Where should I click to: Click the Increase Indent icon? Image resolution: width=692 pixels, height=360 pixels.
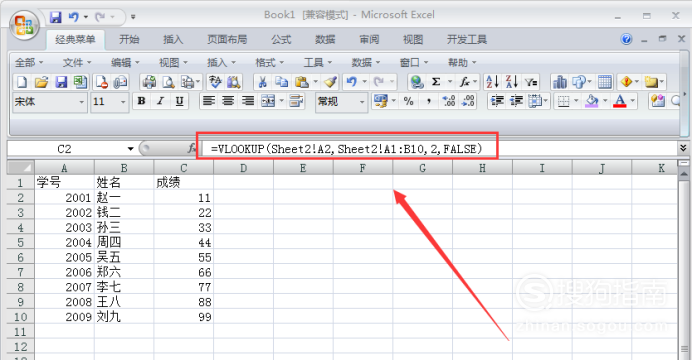516,101
